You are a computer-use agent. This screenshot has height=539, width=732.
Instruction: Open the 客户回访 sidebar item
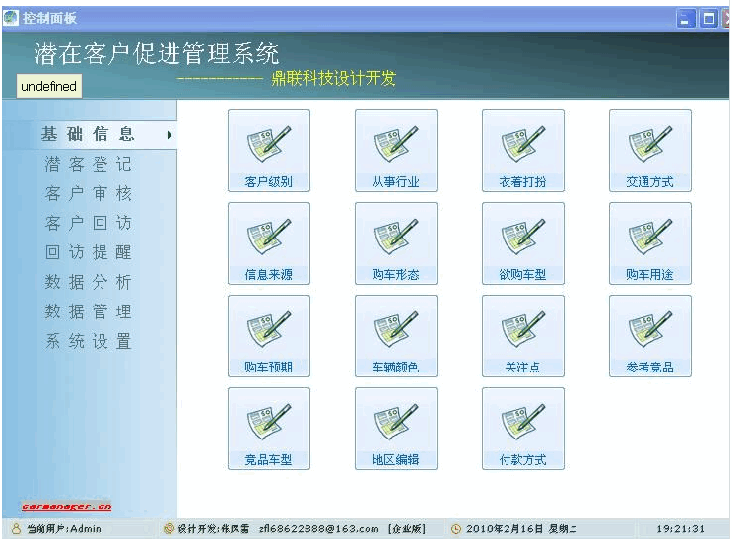(x=88, y=223)
